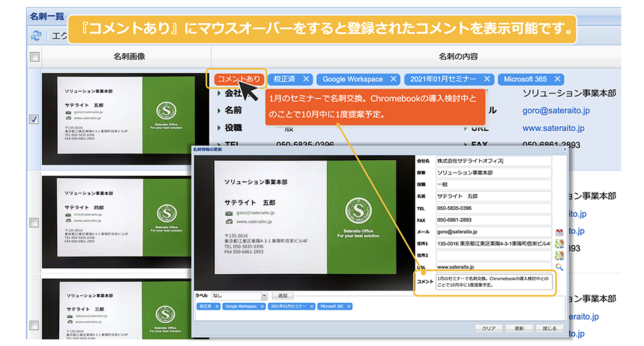
Task: Click the refresh icon in the list toolbar
Action: [x=37, y=35]
